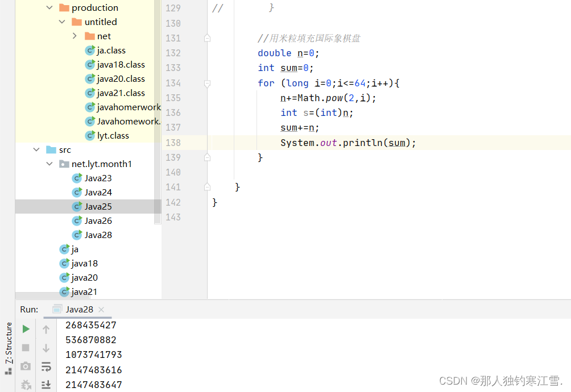The image size is (571, 392).
Task: Click console output 2147483616
Action: pyautogui.click(x=94, y=370)
